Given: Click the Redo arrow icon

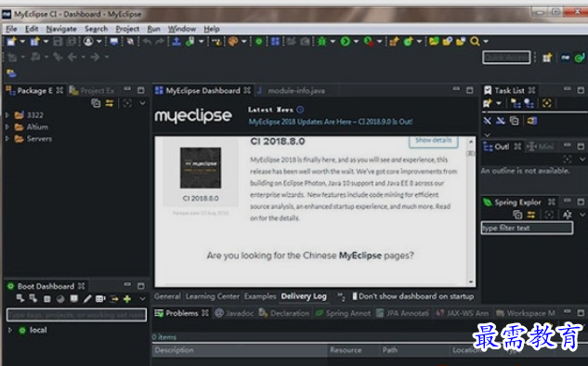Looking at the screenshot, I should 160,41.
